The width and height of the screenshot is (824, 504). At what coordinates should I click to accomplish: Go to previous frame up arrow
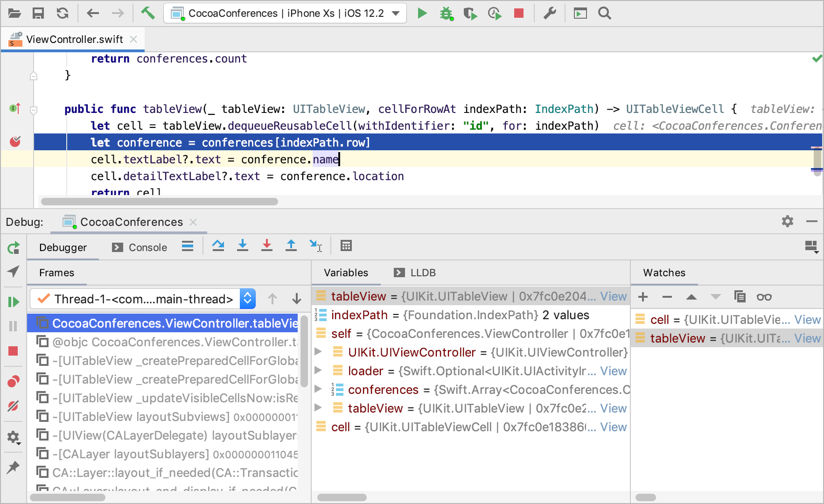(x=272, y=299)
